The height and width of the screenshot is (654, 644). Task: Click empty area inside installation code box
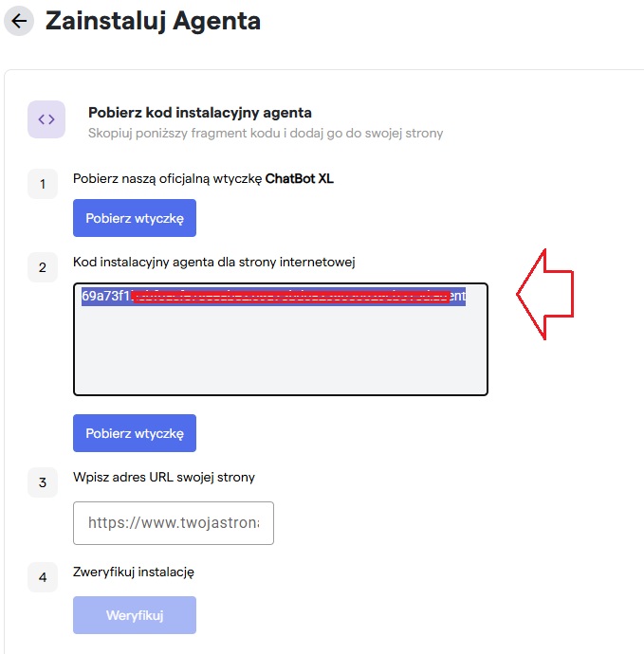tap(280, 351)
